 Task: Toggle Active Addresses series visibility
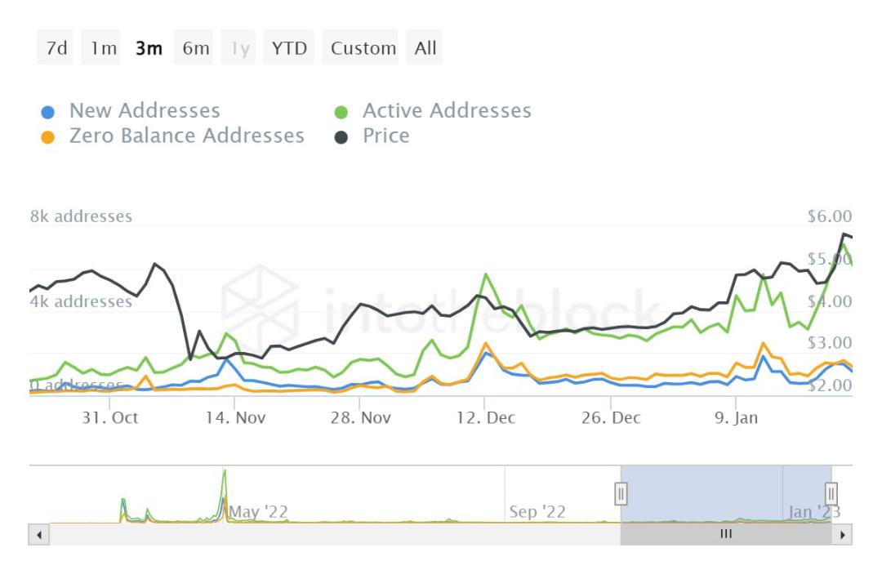[x=447, y=111]
